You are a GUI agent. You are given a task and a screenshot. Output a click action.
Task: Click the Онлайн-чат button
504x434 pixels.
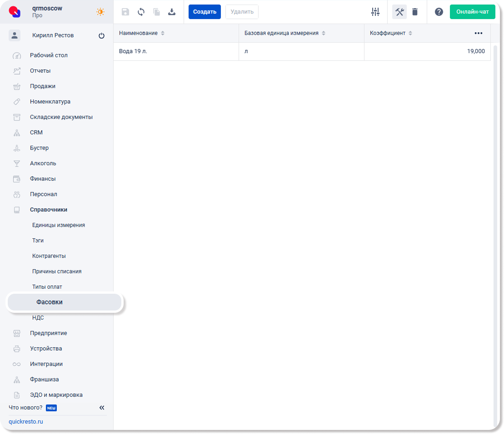(x=472, y=12)
